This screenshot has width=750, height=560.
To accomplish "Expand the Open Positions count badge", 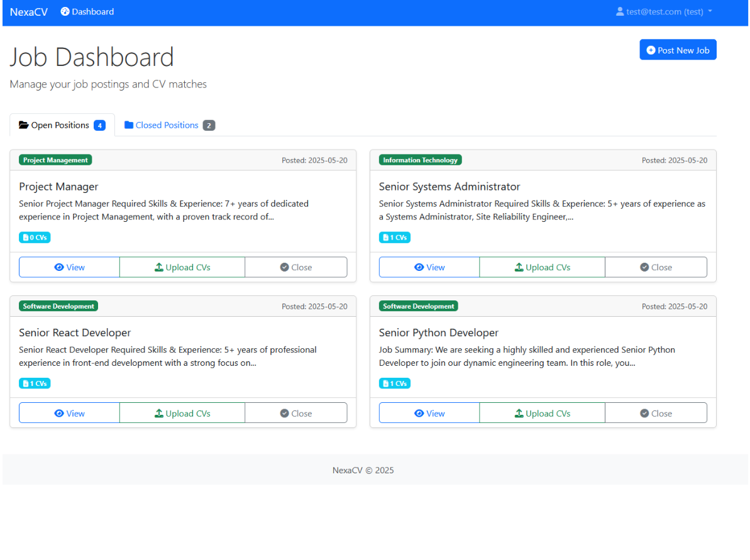I will click(99, 124).
